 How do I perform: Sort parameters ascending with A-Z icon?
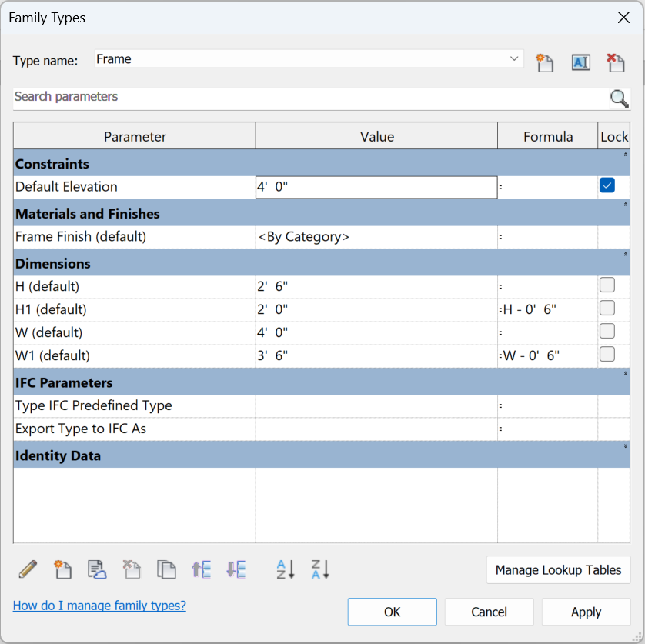285,569
